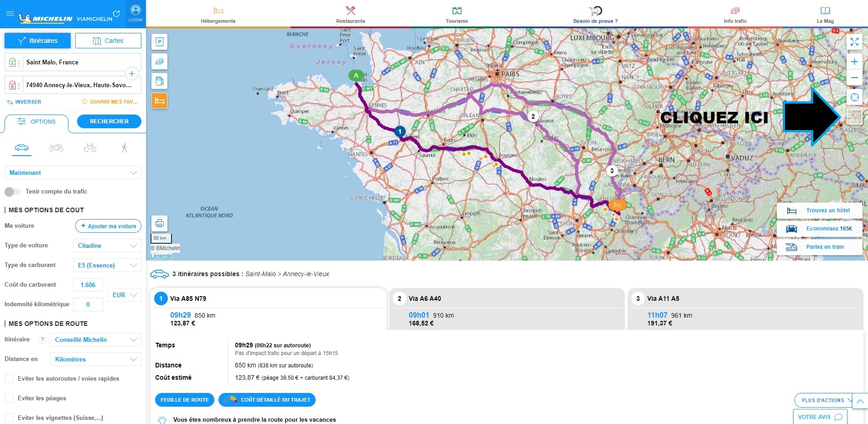Image resolution: width=868 pixels, height=424 pixels.
Task: Click route 3 marker on map
Action: click(x=612, y=171)
